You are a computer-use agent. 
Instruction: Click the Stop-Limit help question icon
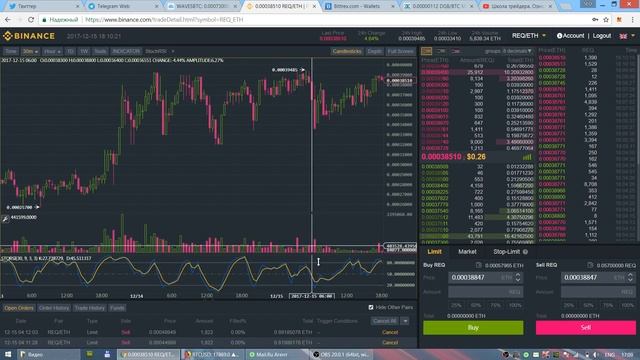pyautogui.click(x=525, y=252)
